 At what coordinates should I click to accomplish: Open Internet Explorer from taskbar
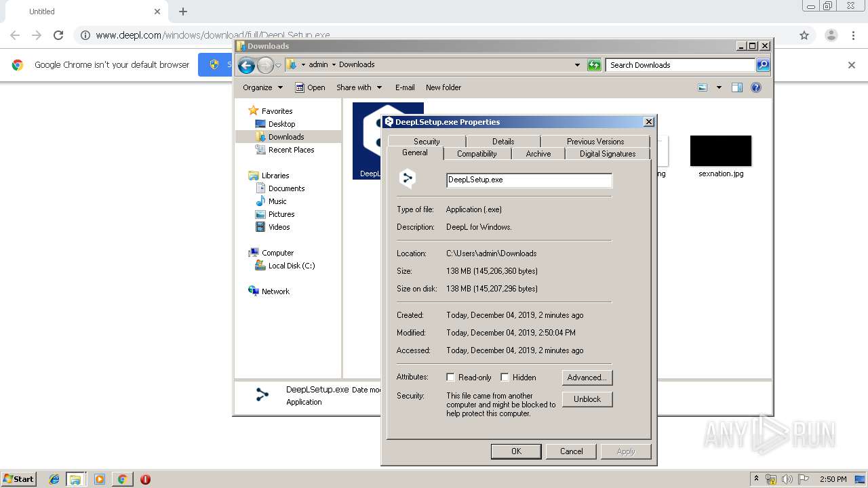54,479
